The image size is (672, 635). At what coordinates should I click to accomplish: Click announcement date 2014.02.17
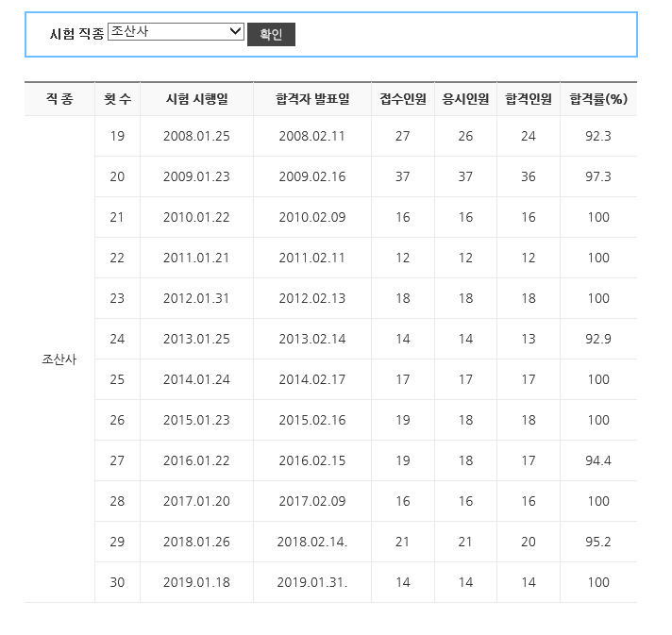(312, 379)
